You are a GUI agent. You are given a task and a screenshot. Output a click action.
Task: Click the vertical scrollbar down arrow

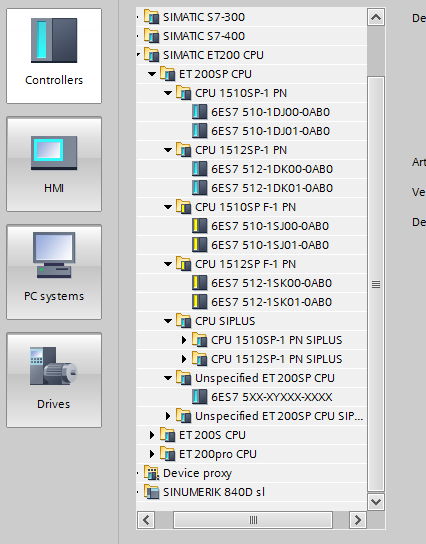click(x=376, y=502)
